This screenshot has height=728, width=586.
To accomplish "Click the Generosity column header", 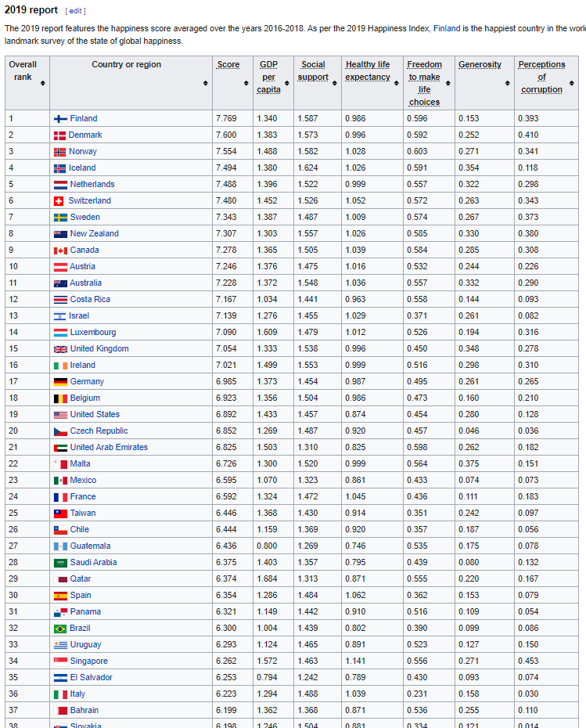I will click(x=480, y=64).
